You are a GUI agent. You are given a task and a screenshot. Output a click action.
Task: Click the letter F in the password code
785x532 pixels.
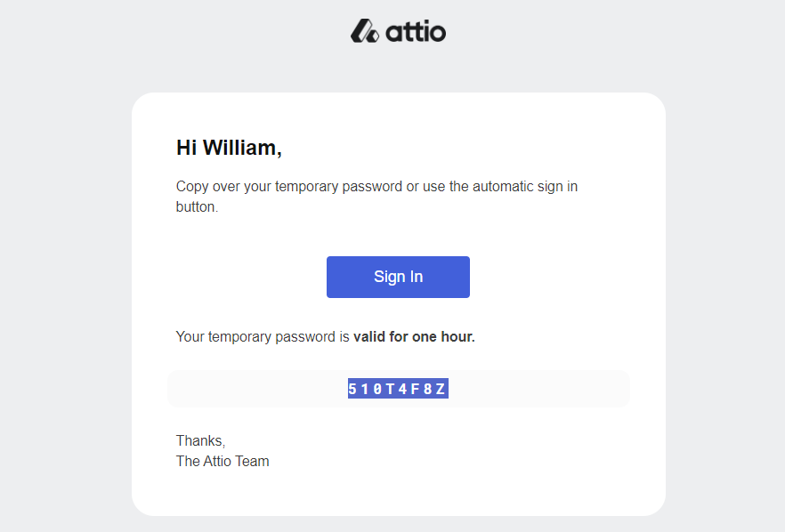(416, 389)
